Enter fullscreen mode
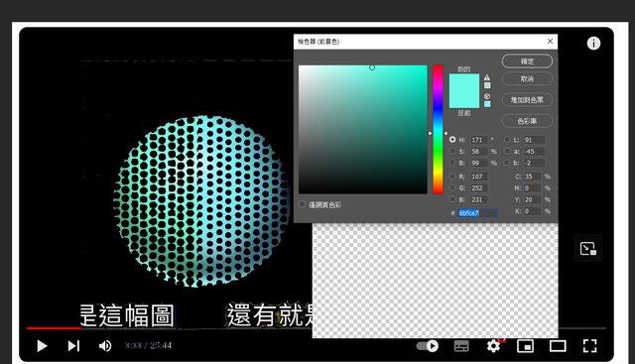 [589, 346]
